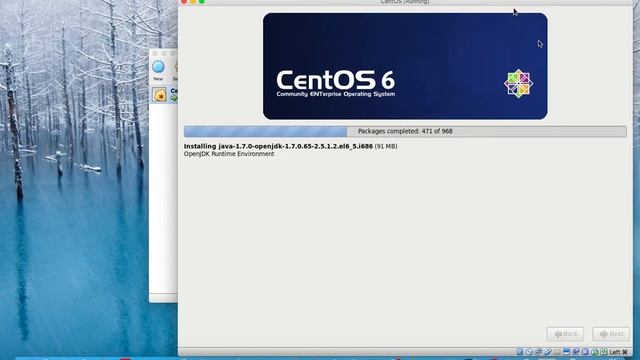Click the hard disk activity status icon
This screenshot has width=640, height=360.
tap(520, 352)
